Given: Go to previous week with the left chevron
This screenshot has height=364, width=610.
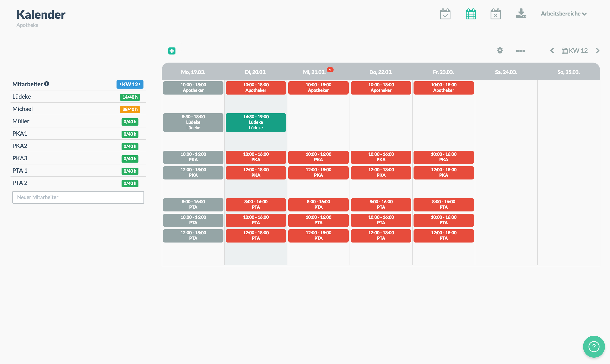Looking at the screenshot, I should pyautogui.click(x=552, y=50).
